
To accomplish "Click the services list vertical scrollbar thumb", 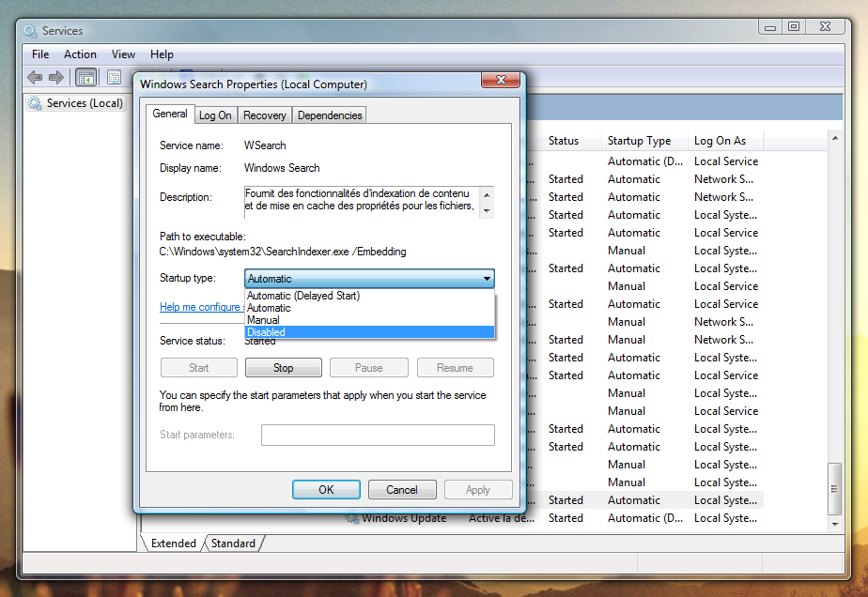I will [x=835, y=488].
